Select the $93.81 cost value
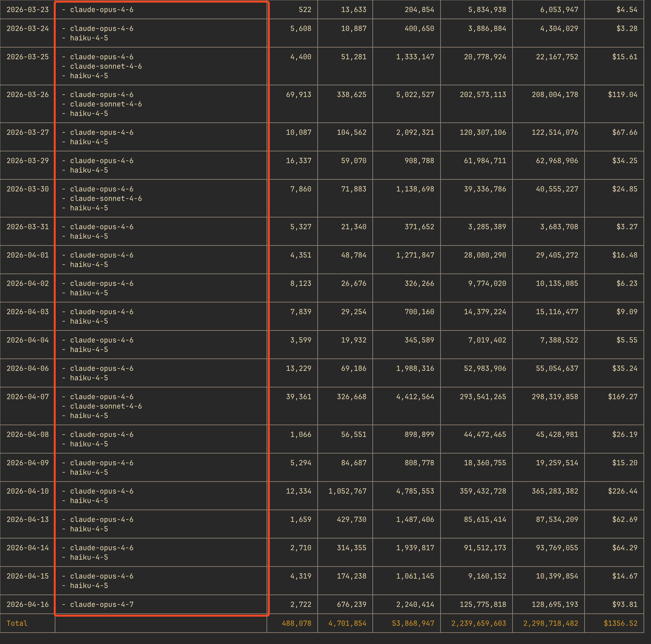Screen dimensions: 651x644 pyautogui.click(x=625, y=604)
